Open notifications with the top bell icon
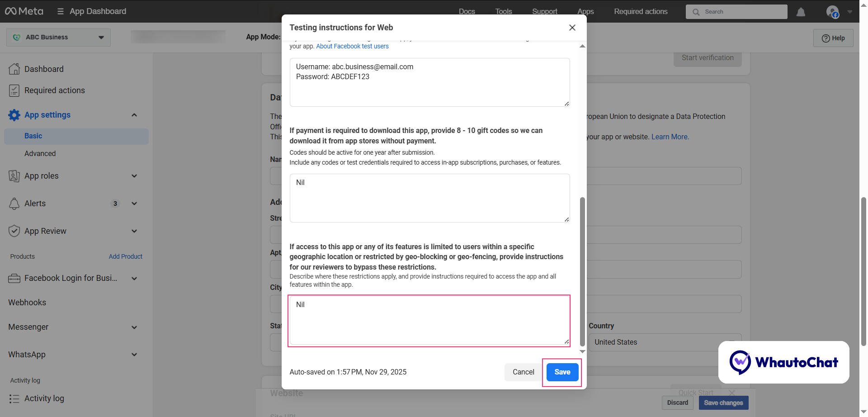This screenshot has width=868, height=417. [801, 12]
